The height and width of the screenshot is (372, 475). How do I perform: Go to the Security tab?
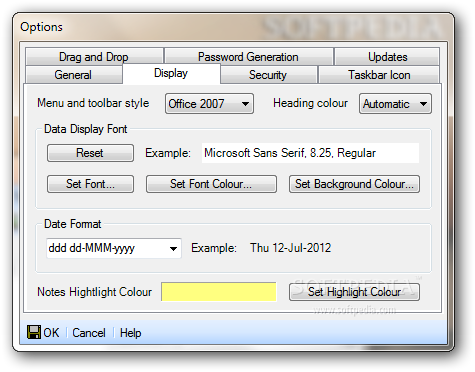click(268, 75)
